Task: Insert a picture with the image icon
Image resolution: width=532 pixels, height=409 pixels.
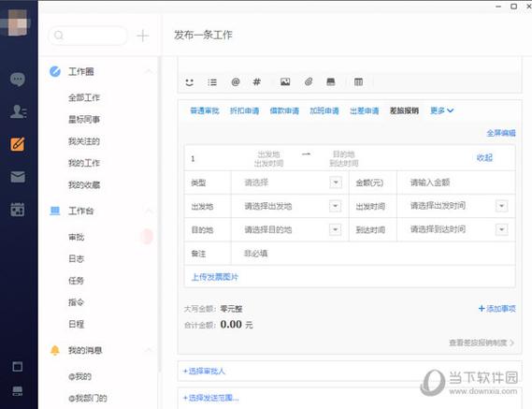Action: (285, 81)
